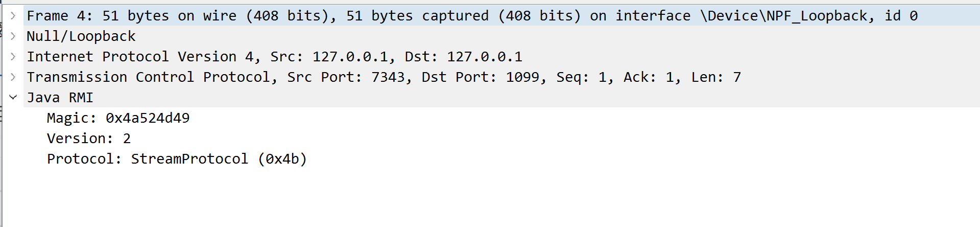Screen dimensions: 980x227
Task: Select the Frame 4 summary row
Action: pos(491,16)
